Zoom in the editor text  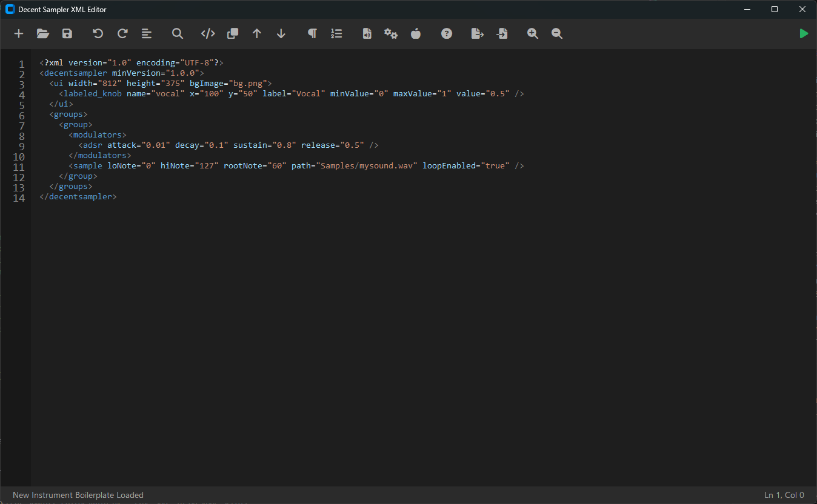tap(533, 34)
